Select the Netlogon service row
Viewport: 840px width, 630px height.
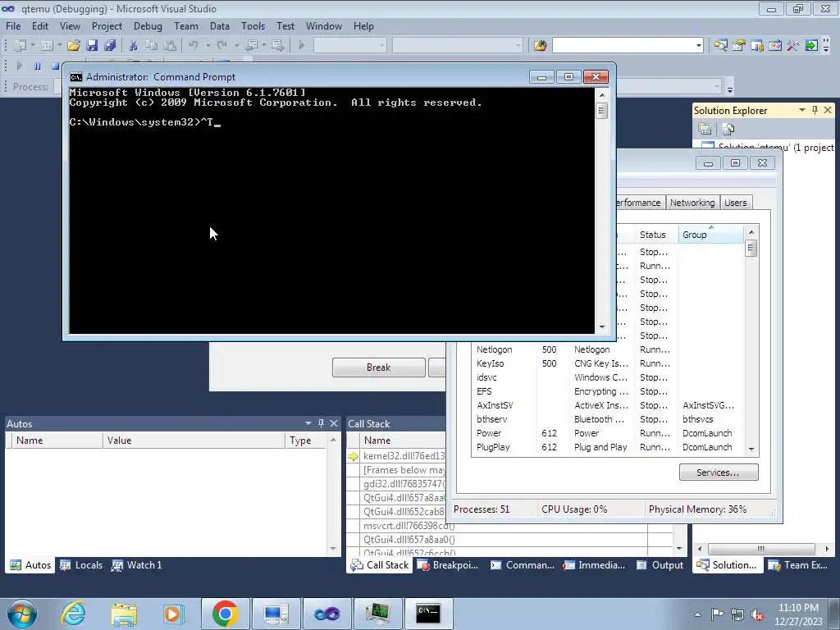(608, 349)
